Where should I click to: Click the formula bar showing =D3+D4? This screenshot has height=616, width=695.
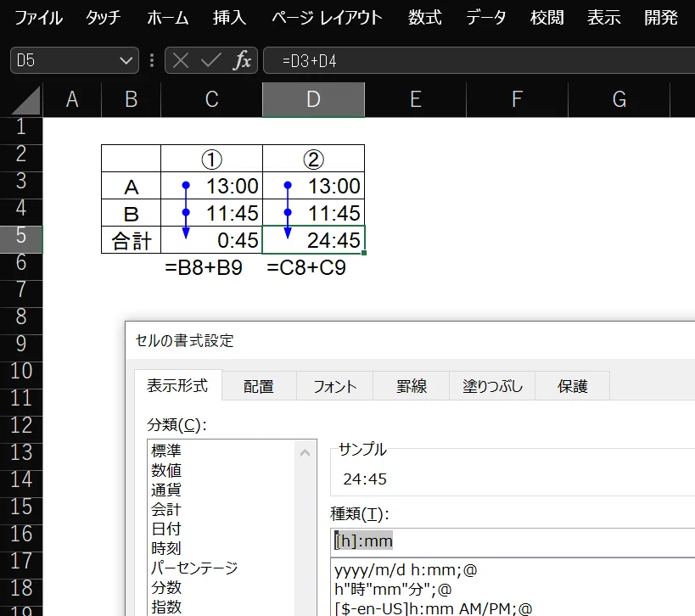479,60
